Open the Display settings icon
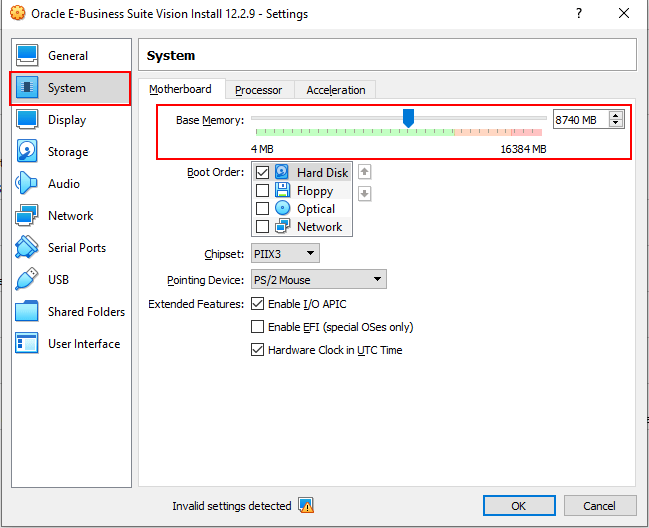The height and width of the screenshot is (528, 649). pyautogui.click(x=28, y=120)
